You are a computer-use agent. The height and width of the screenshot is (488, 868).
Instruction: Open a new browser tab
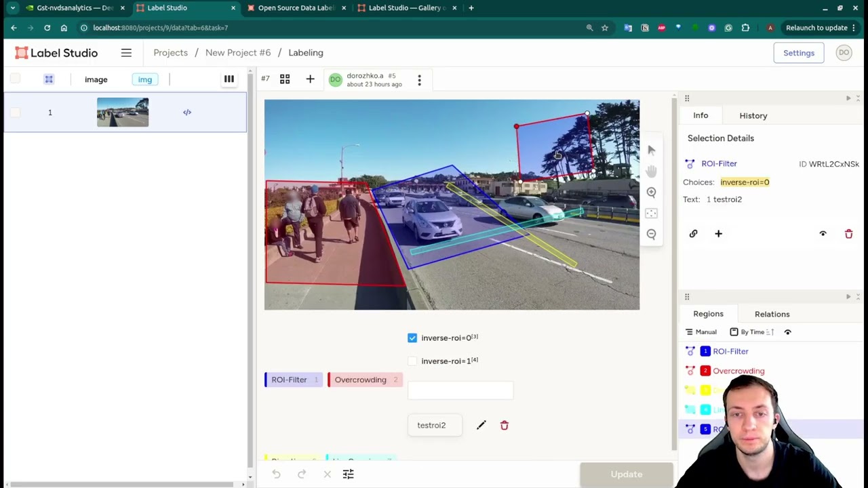pos(471,8)
